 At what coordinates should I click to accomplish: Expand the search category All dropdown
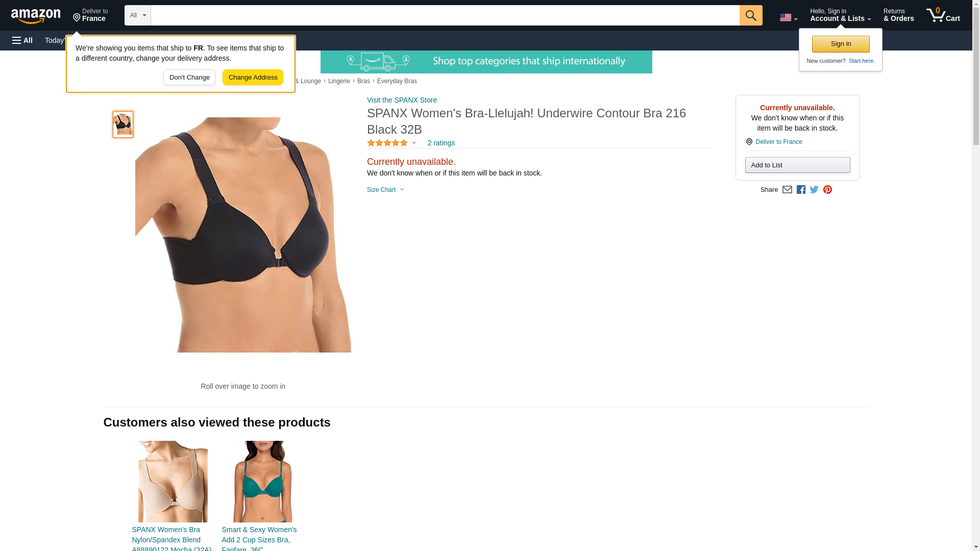138,15
